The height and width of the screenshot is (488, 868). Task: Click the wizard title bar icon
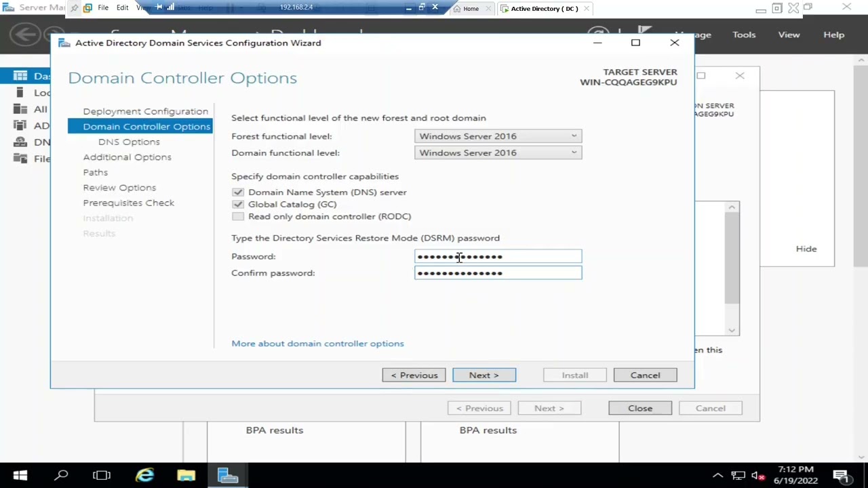coord(64,43)
